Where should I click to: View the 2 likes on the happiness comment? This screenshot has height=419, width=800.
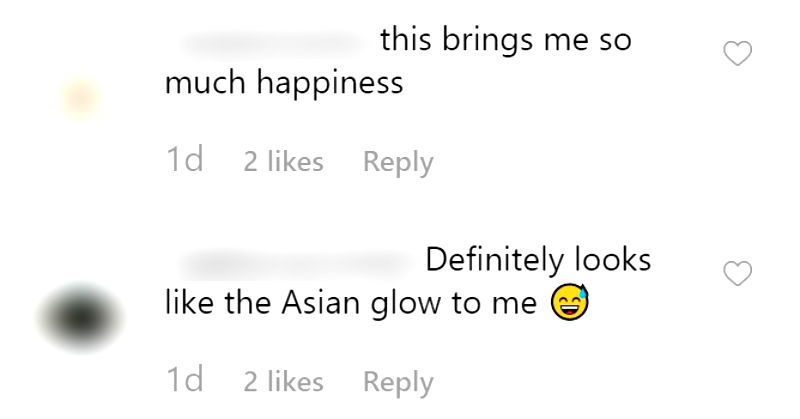tap(284, 162)
